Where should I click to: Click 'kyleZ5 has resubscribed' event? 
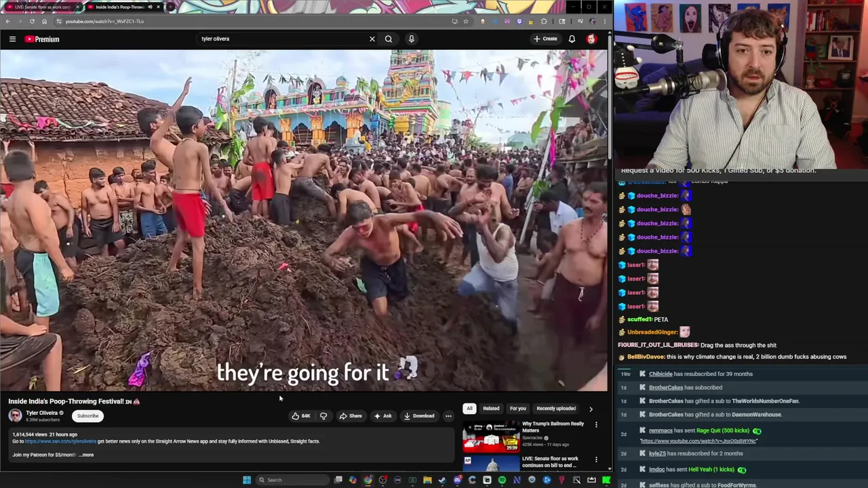(696, 453)
